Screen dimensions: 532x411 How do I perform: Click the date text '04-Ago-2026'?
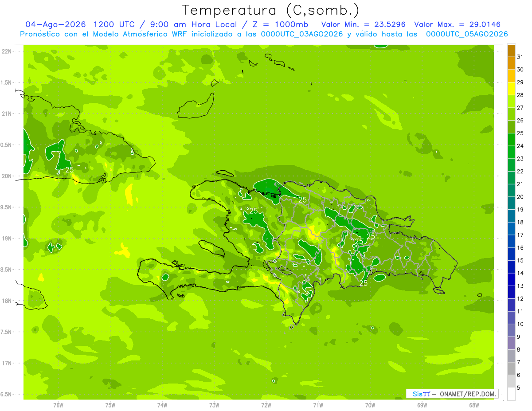point(56,24)
